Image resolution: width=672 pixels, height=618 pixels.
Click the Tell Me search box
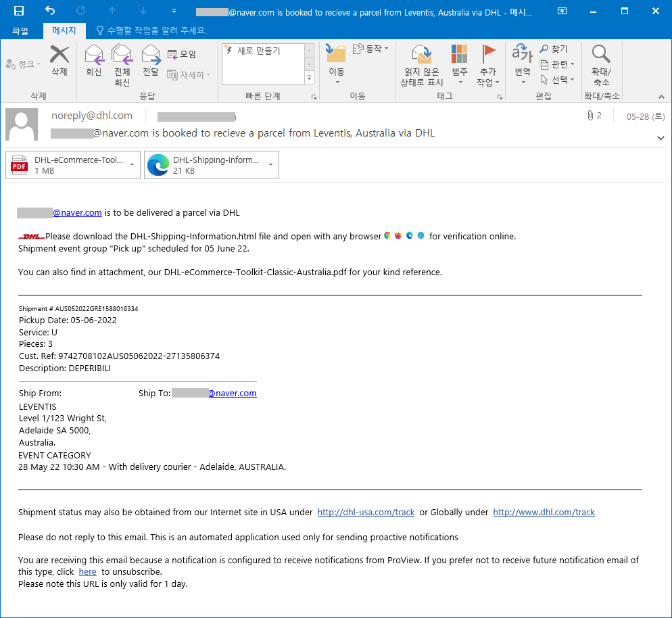(152, 31)
